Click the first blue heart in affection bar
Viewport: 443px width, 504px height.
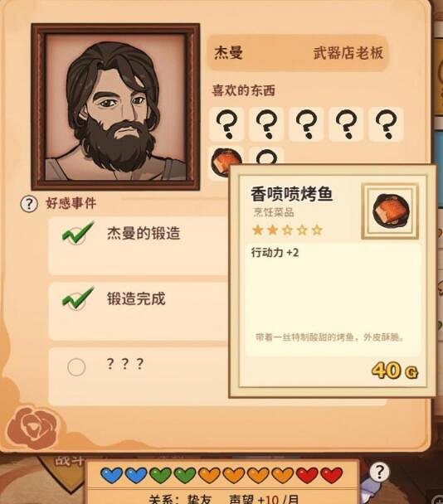tap(111, 475)
